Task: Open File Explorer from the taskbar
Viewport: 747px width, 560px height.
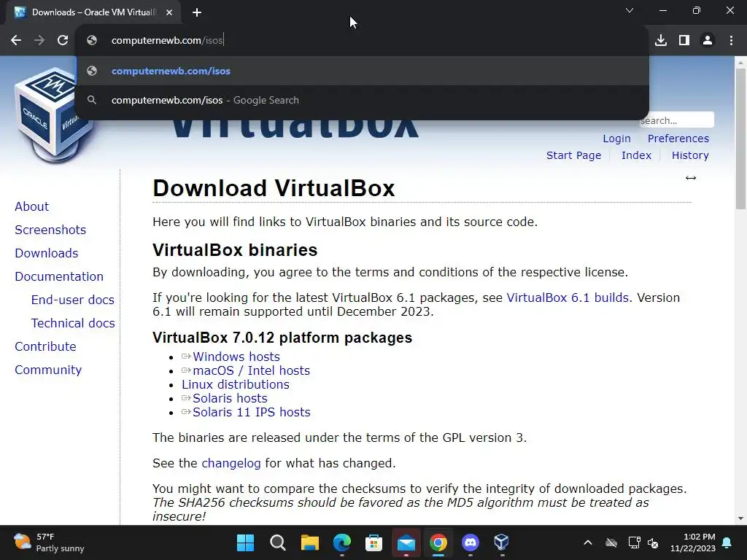Action: click(309, 542)
